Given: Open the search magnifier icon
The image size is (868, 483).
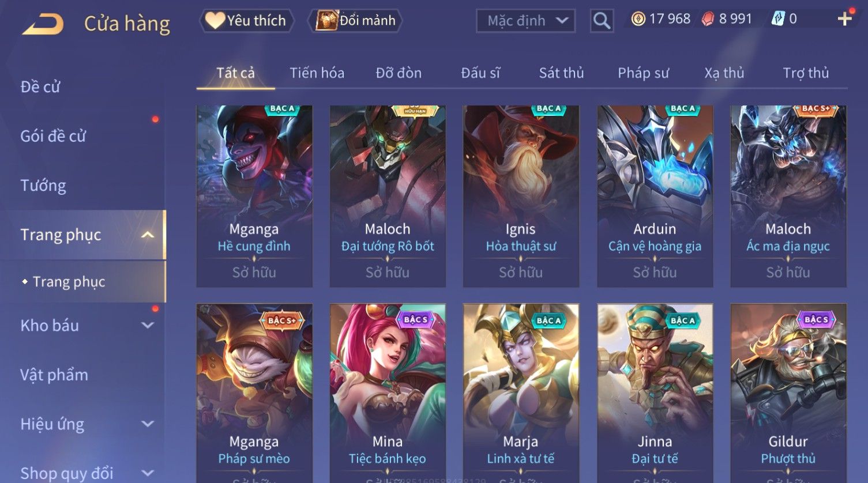Looking at the screenshot, I should click(602, 21).
